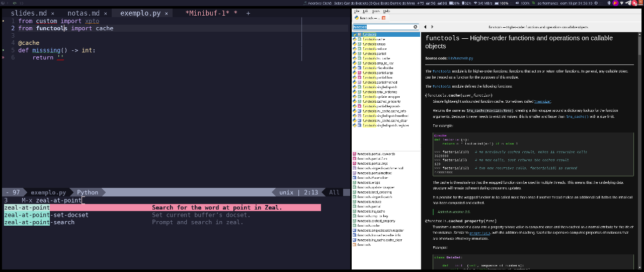Viewport: 644px width, 272px height.
Task: Close the slides.md tab
Action: point(52,14)
